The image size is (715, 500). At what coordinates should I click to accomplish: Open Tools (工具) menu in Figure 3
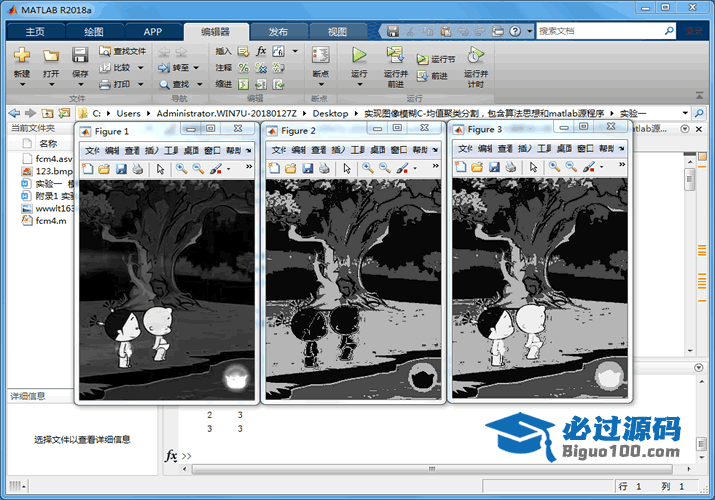coord(544,149)
